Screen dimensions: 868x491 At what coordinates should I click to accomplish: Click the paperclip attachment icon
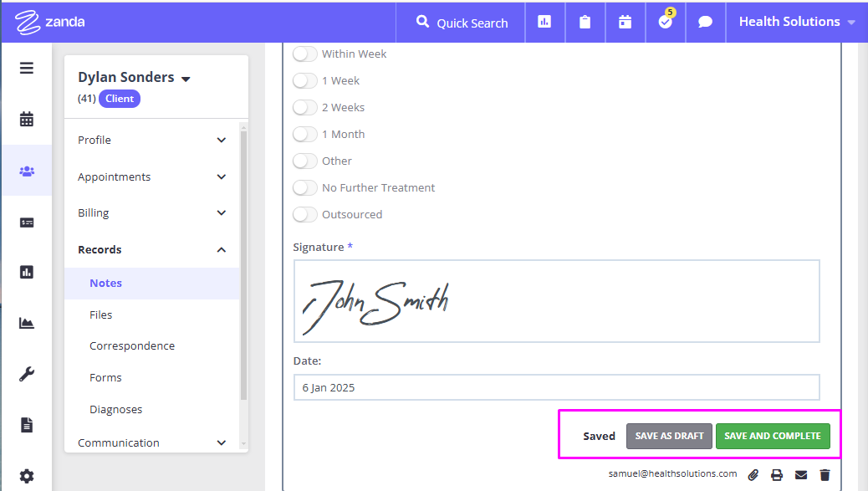click(753, 474)
